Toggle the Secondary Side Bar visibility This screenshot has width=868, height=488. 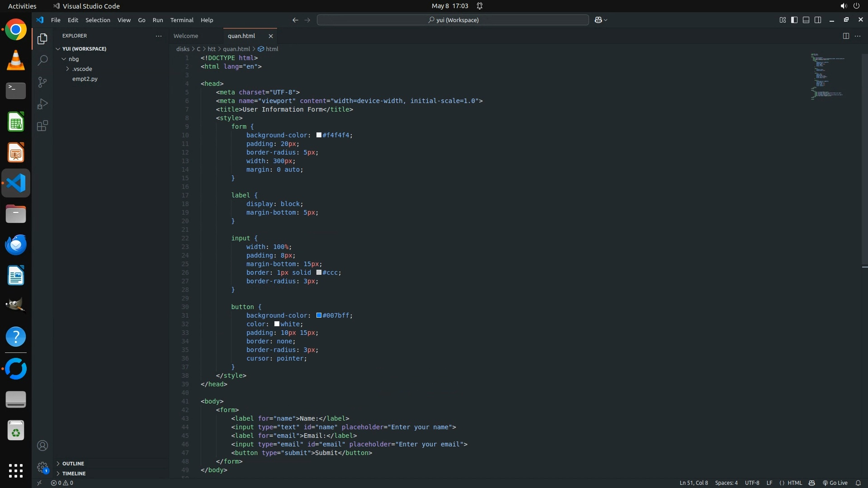pyautogui.click(x=818, y=20)
